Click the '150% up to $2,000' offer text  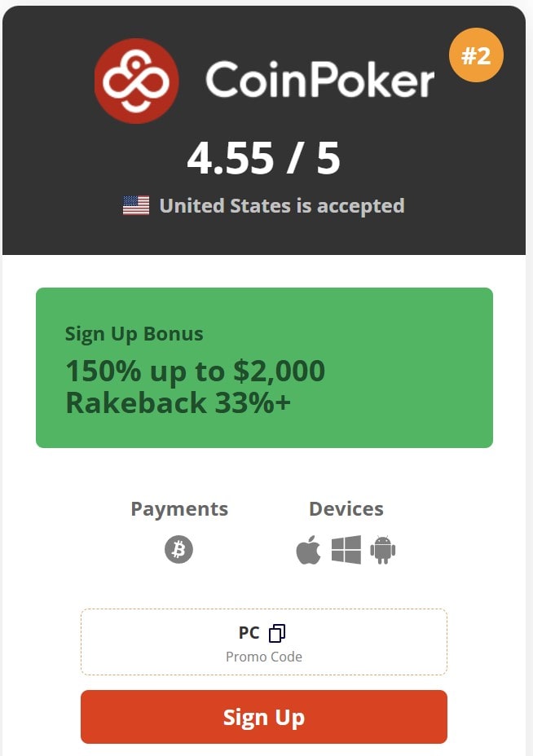[x=195, y=371]
